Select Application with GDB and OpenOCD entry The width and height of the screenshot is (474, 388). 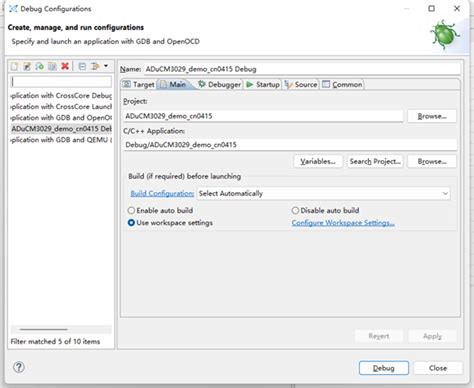[x=61, y=117]
